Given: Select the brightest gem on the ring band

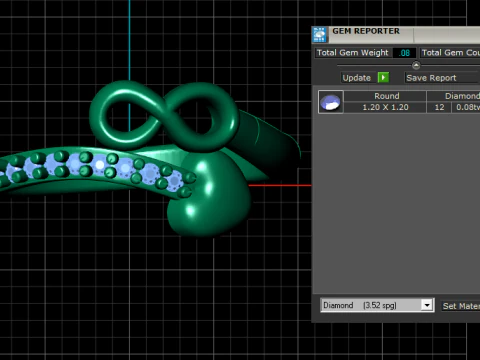Looking at the screenshot, I should [x=99, y=165].
